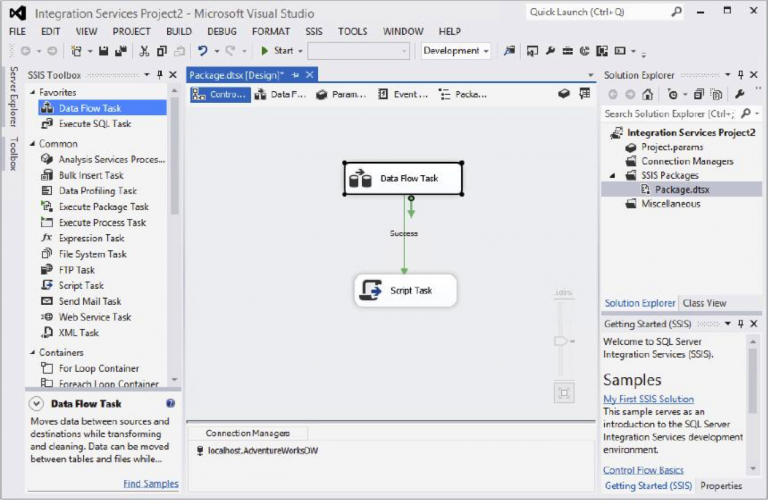This screenshot has width=768, height=500.
Task: Click the Analysis Services Processing Task icon
Action: pyautogui.click(x=47, y=159)
